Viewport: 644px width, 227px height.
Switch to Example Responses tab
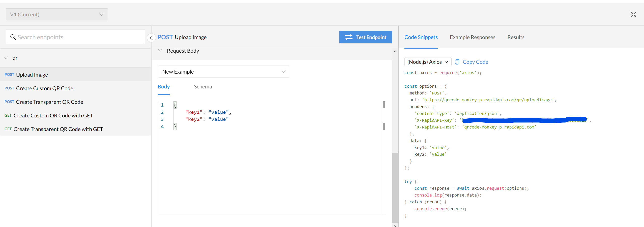[x=472, y=37]
